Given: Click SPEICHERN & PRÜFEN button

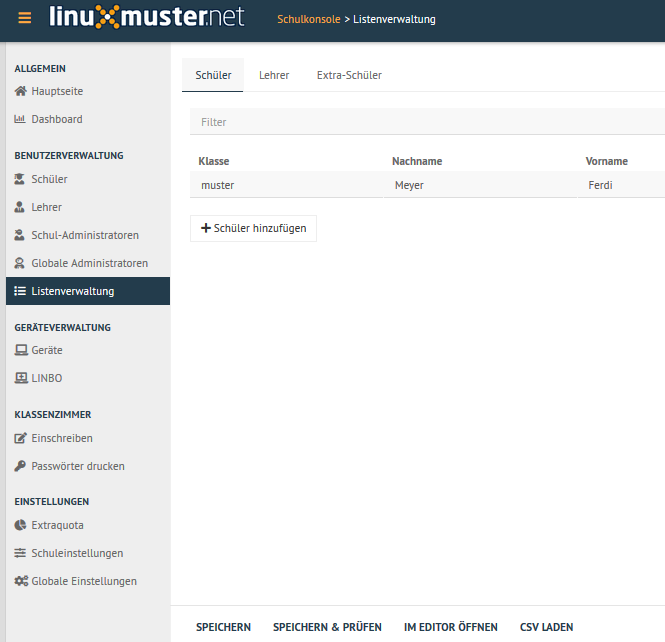Looking at the screenshot, I should pos(327,627).
